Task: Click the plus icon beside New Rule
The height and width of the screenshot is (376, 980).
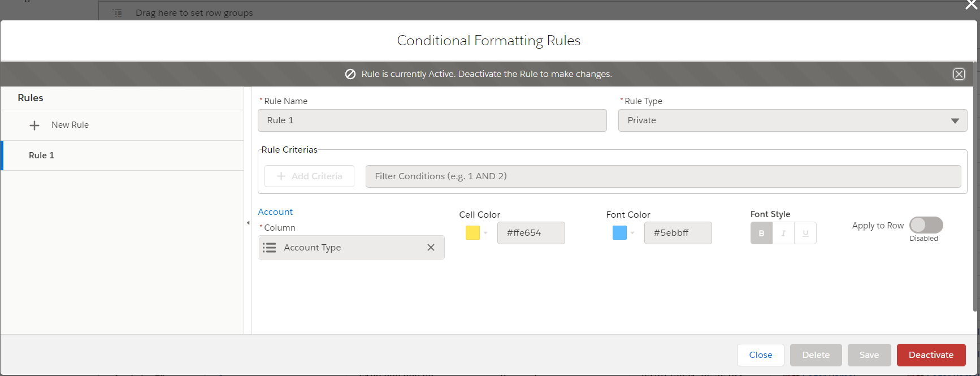Action: [x=34, y=126]
